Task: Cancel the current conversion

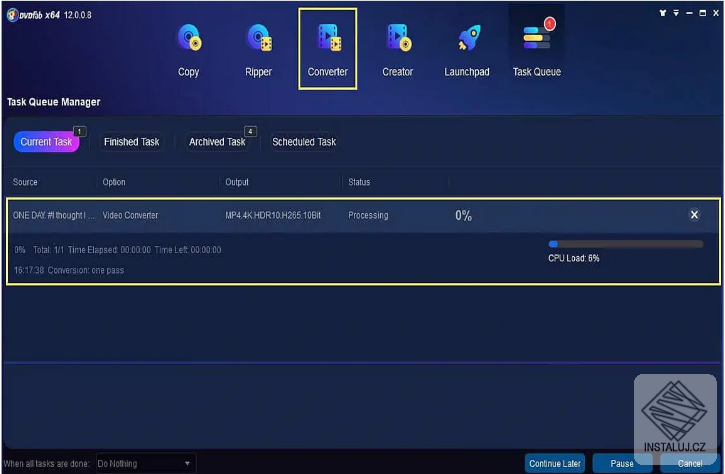Action: (x=689, y=463)
